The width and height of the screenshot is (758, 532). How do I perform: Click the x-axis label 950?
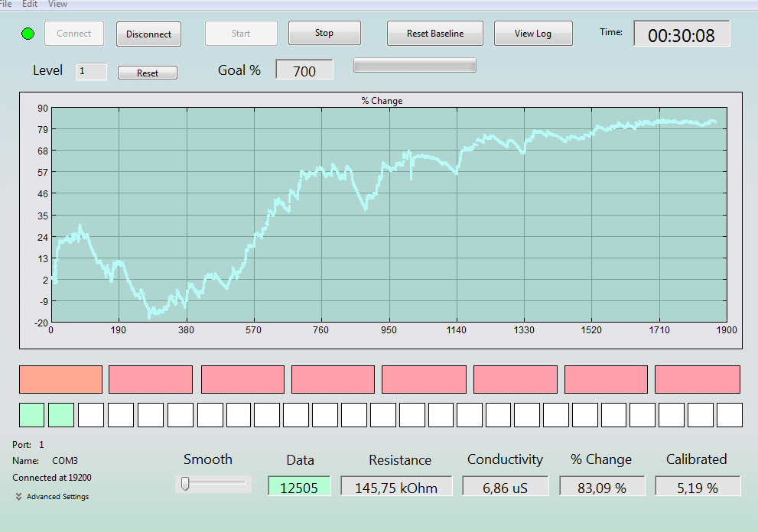coord(389,330)
